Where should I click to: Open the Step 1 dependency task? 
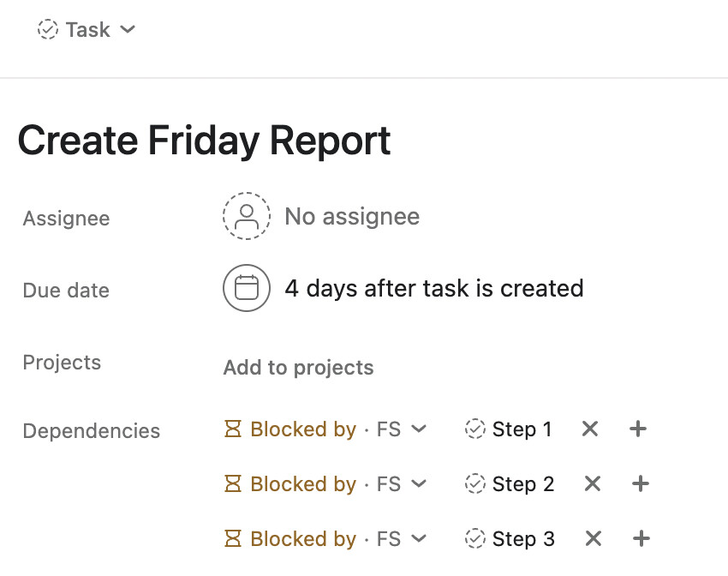coord(522,429)
